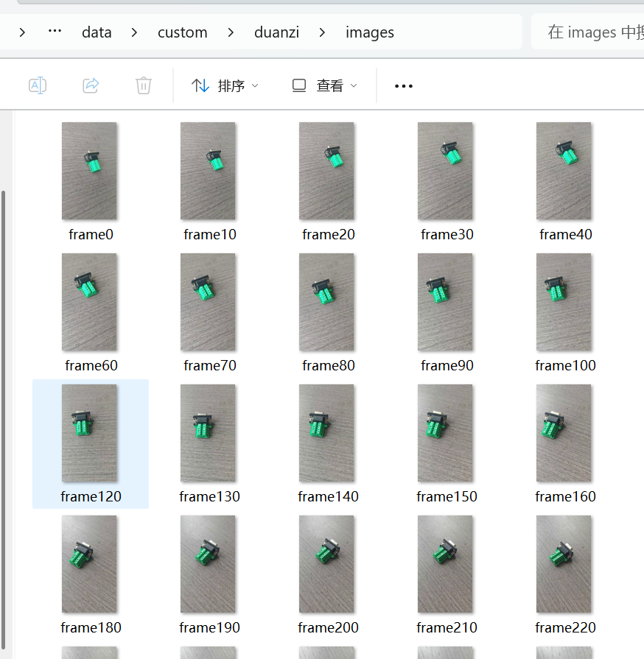Click the Share toolbar icon
This screenshot has height=659, width=644.
[91, 85]
